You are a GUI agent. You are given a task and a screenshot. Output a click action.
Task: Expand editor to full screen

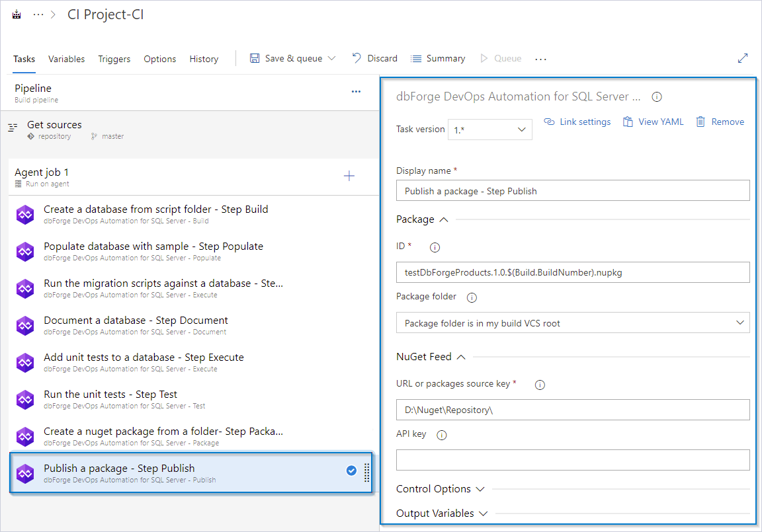[x=743, y=58]
